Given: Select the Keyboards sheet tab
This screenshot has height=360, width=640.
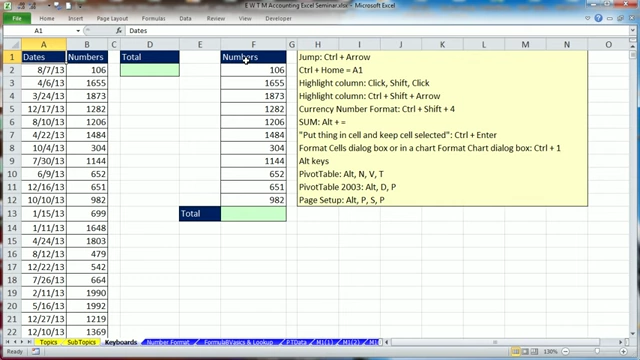Looking at the screenshot, I should pos(121,342).
